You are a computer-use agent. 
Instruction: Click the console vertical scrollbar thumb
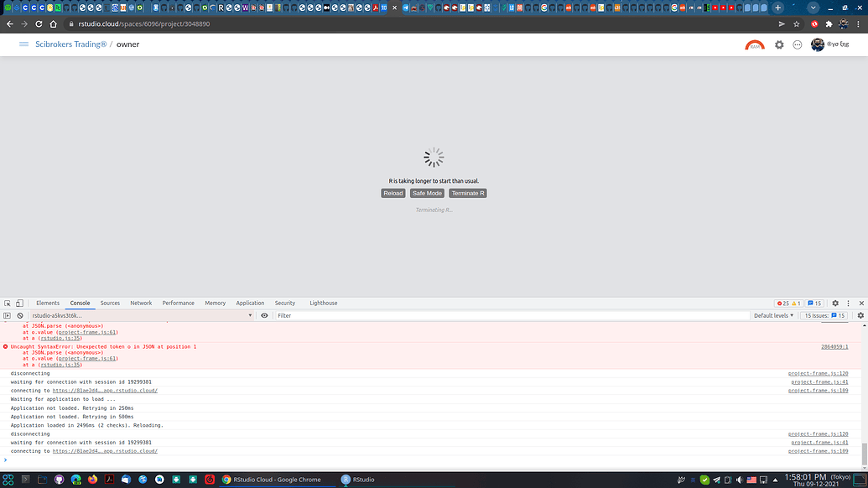864,454
